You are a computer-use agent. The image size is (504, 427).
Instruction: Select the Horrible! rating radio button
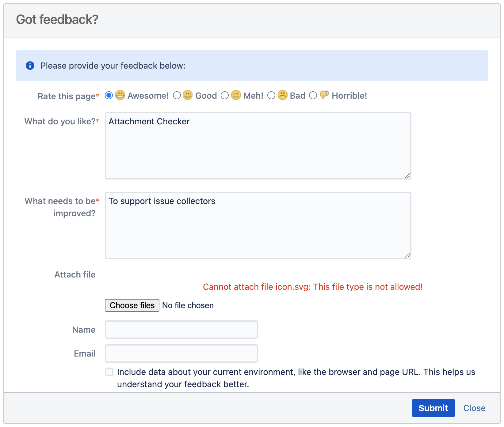[x=313, y=96]
